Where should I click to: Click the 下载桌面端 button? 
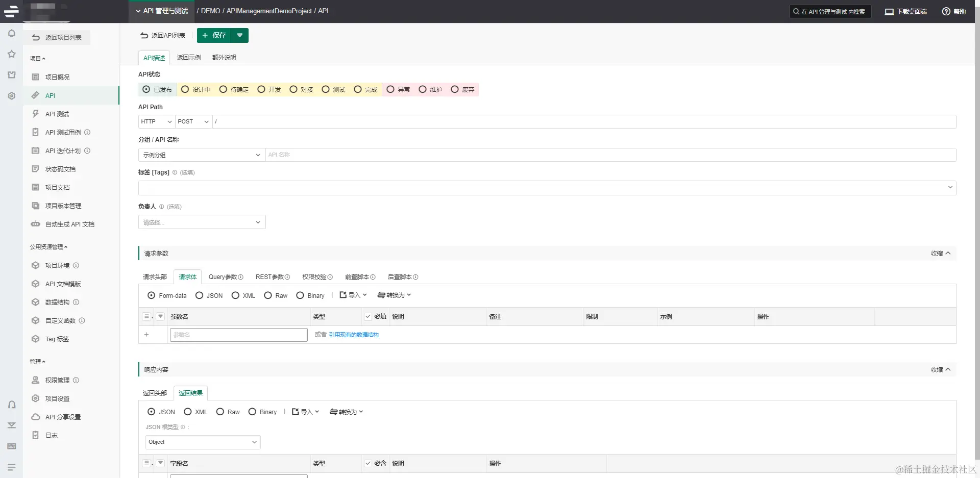906,11
